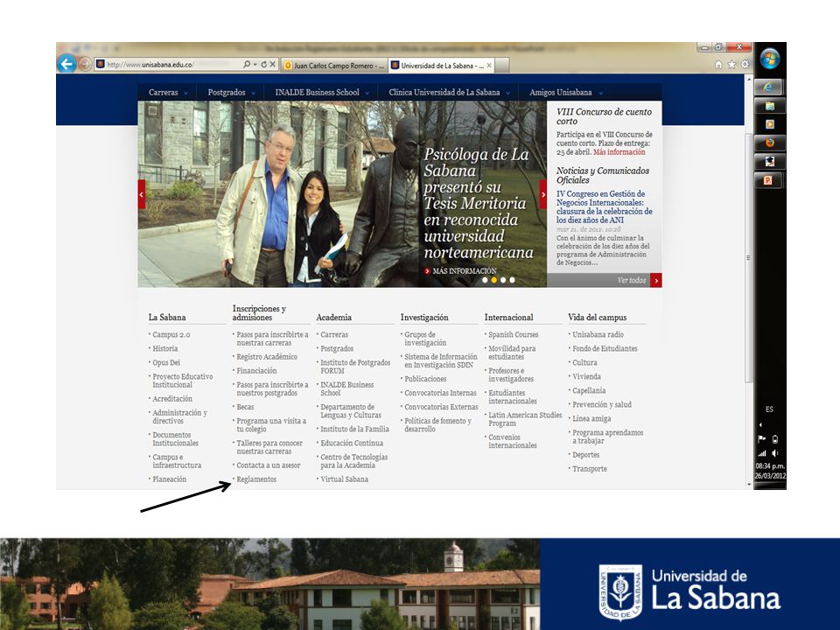Open the Acreditación link

tap(172, 399)
